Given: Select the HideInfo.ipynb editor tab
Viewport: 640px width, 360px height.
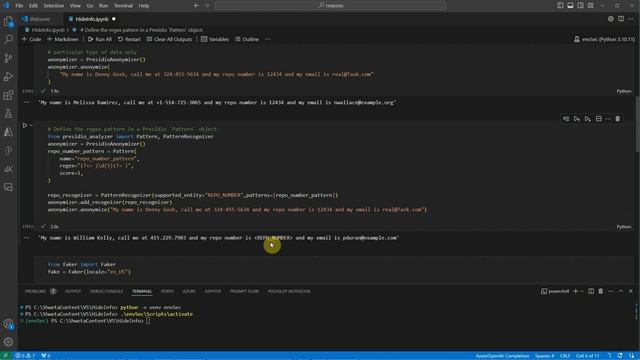Looking at the screenshot, I should (x=92, y=19).
